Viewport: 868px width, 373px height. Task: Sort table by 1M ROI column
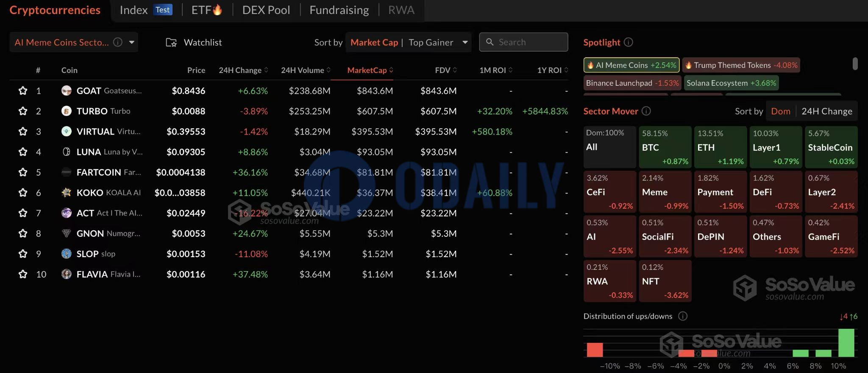click(x=496, y=70)
